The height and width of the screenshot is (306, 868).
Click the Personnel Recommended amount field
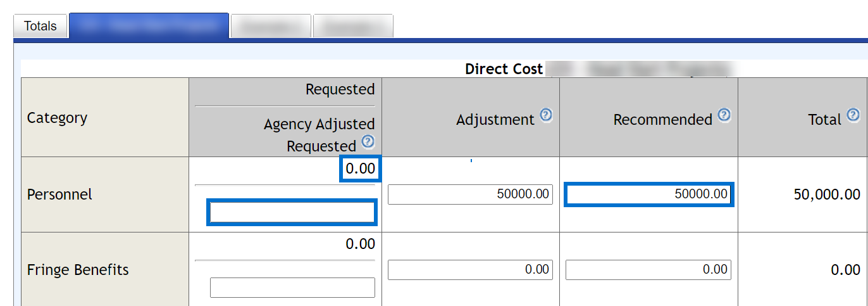pyautogui.click(x=648, y=194)
